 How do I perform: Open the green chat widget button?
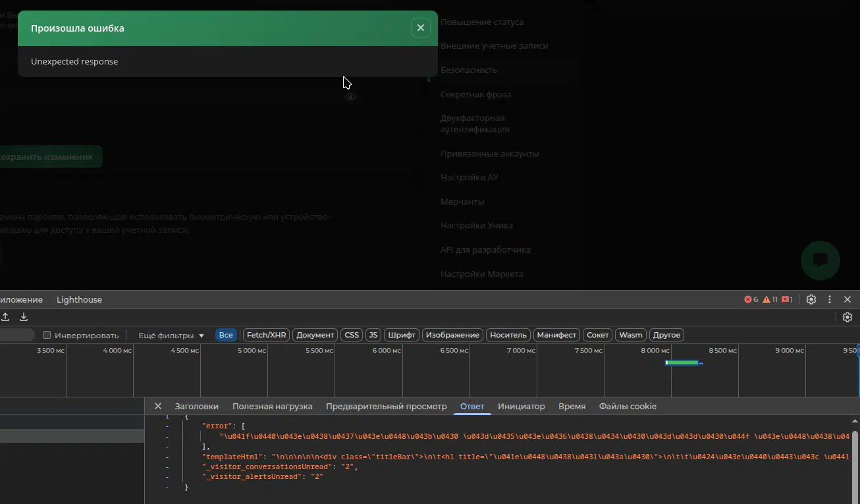point(820,260)
